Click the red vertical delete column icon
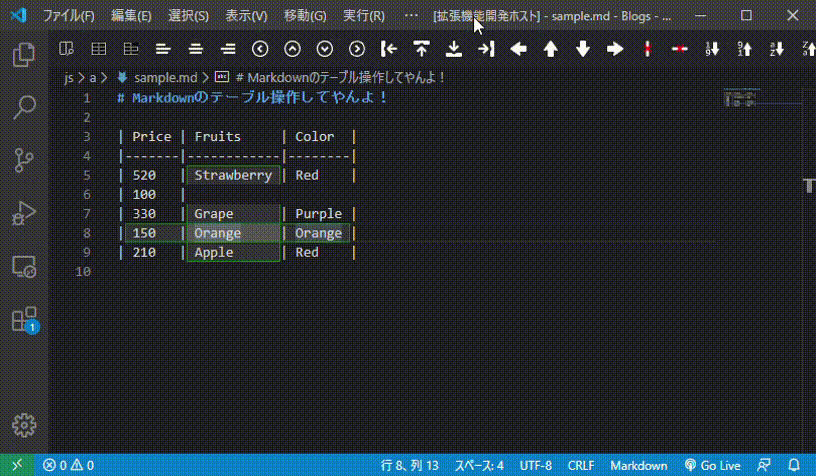Screen dimensions: 816x476 [647, 49]
